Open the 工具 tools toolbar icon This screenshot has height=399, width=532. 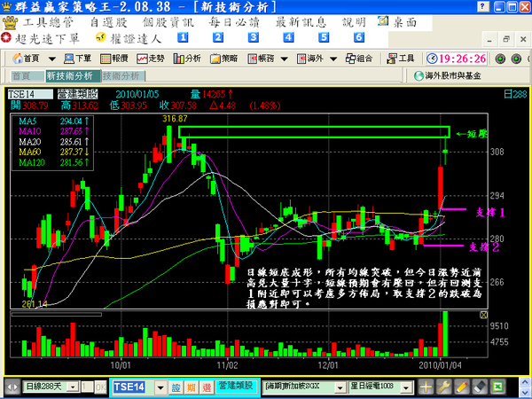pos(401,59)
